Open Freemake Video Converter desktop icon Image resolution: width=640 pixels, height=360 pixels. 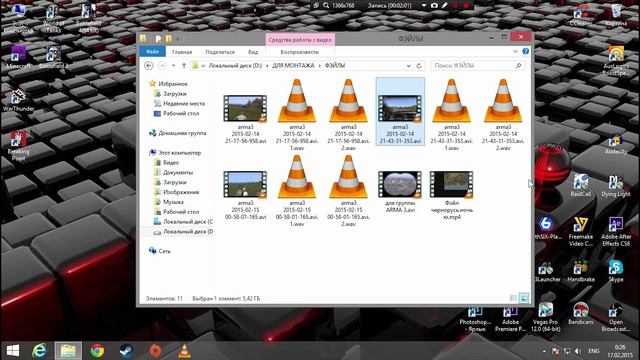tap(580, 232)
